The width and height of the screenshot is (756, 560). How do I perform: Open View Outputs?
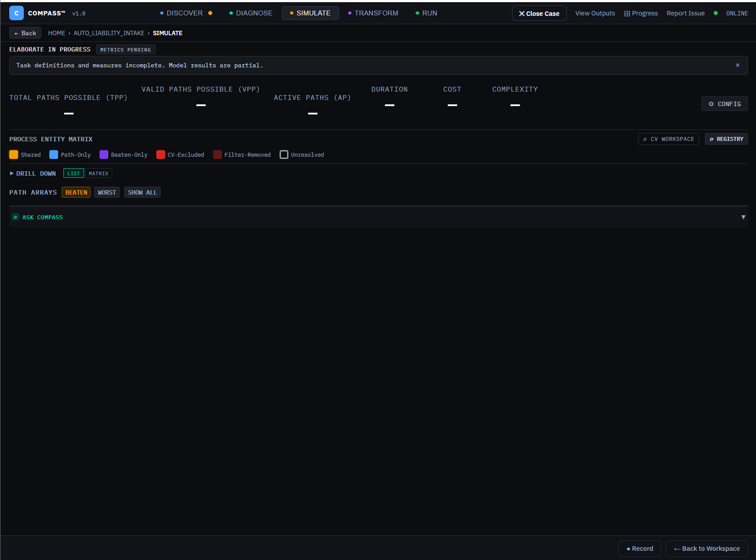595,13
